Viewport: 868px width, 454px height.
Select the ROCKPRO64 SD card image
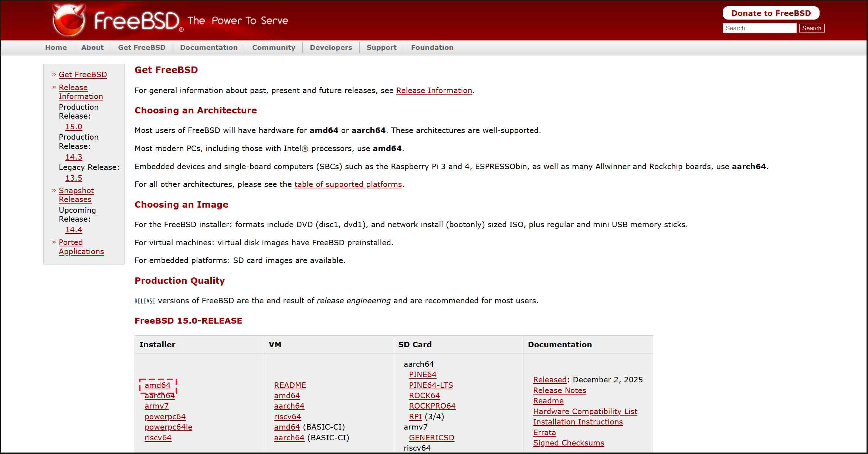point(432,406)
